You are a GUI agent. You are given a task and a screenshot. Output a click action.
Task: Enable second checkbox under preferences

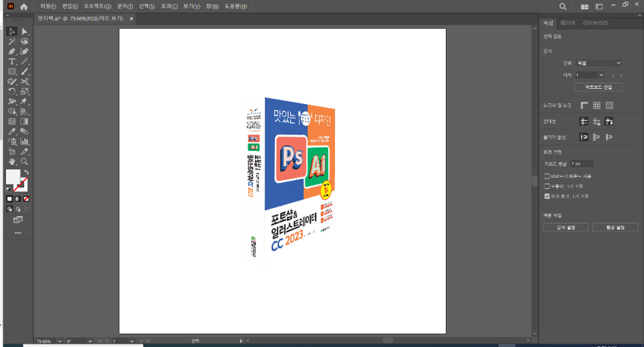point(547,186)
